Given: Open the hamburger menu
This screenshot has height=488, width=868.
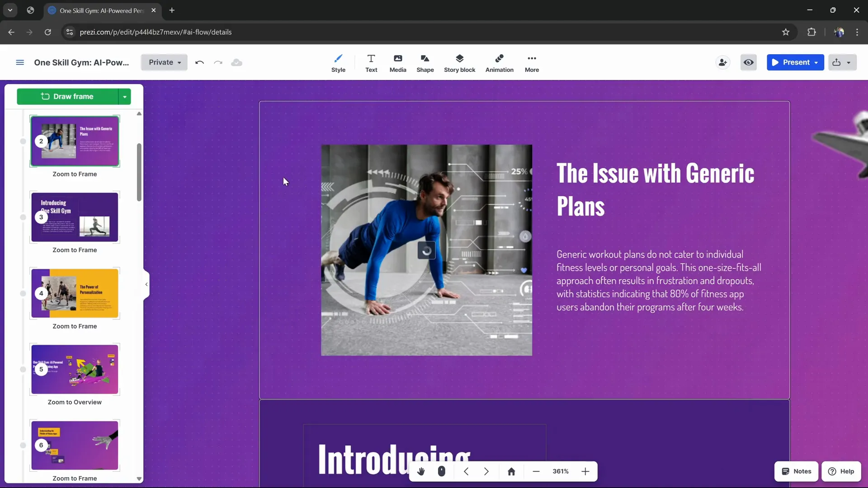Looking at the screenshot, I should pos(20,62).
